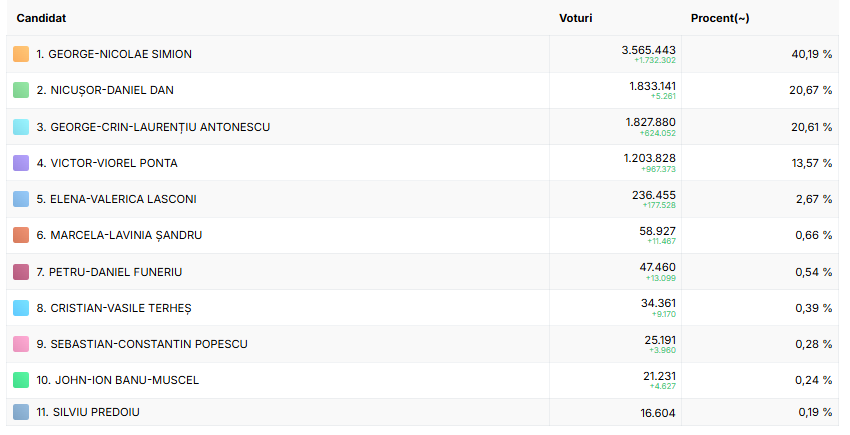The image size is (850, 435).
Task: Click the orange swatch beside George-Nicolae Simion
Action: (x=21, y=54)
